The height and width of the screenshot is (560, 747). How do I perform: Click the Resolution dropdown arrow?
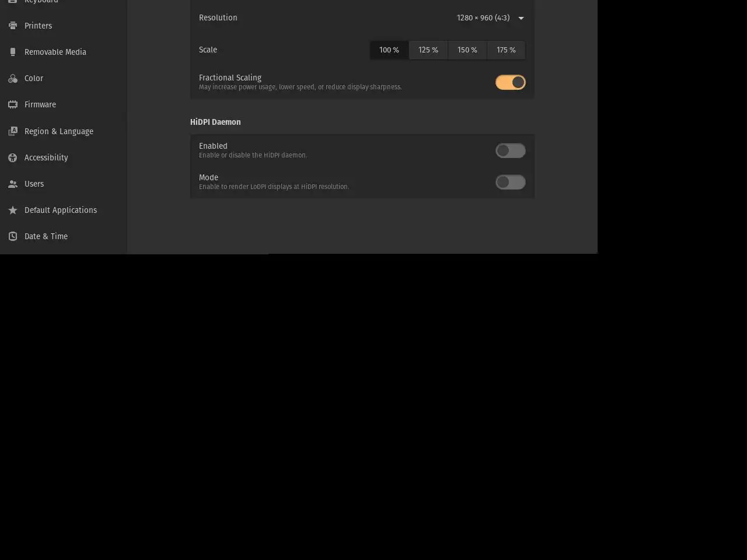coord(521,18)
